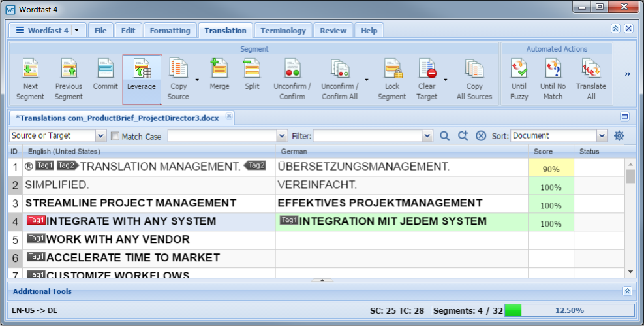Open the Edit tab
The width and height of the screenshot is (644, 326).
coord(128,31)
